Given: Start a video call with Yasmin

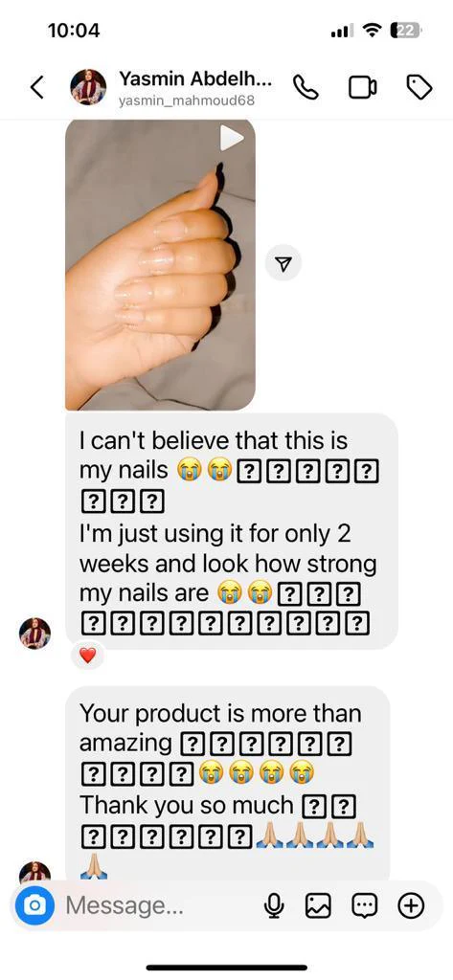Looking at the screenshot, I should (x=362, y=87).
